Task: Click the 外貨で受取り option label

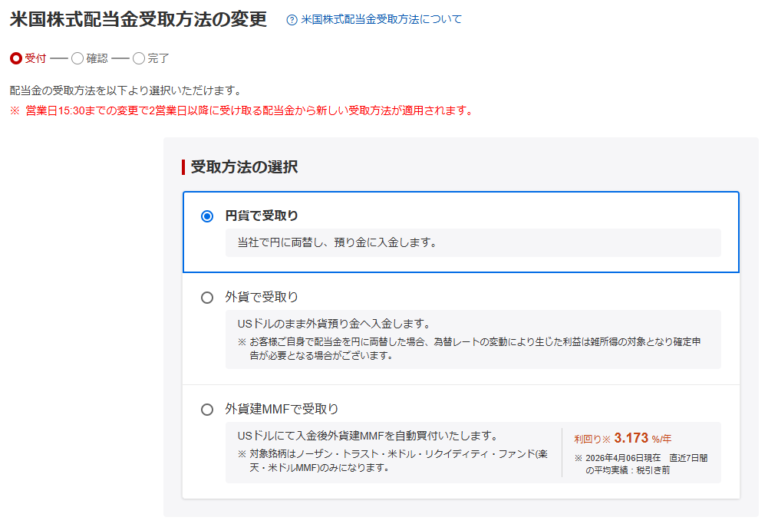Action: [261, 297]
